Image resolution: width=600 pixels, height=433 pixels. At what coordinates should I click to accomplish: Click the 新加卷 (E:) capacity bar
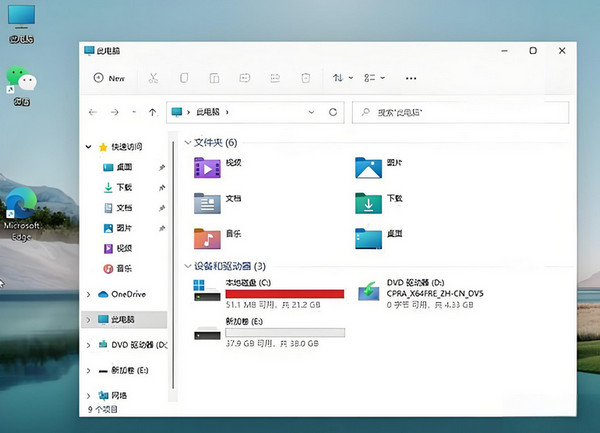(284, 332)
